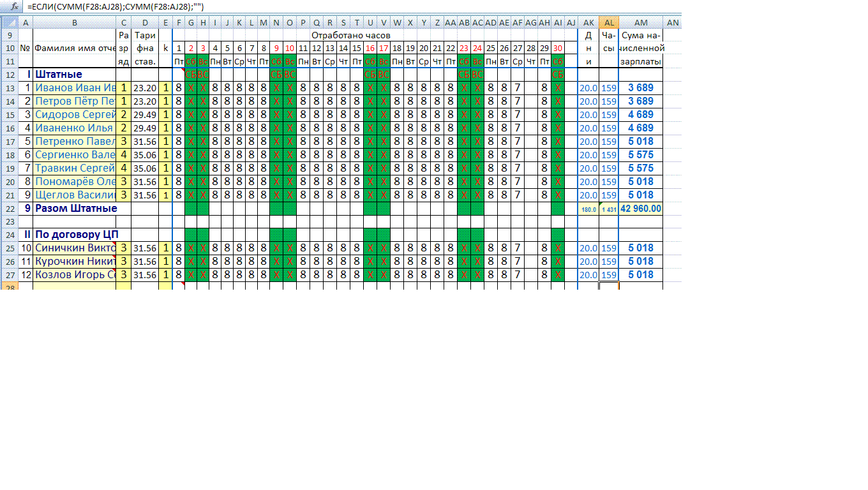This screenshot has height=490, width=868.
Task: Click the cell 'Пономарёв Оле' name
Action: click(75, 181)
